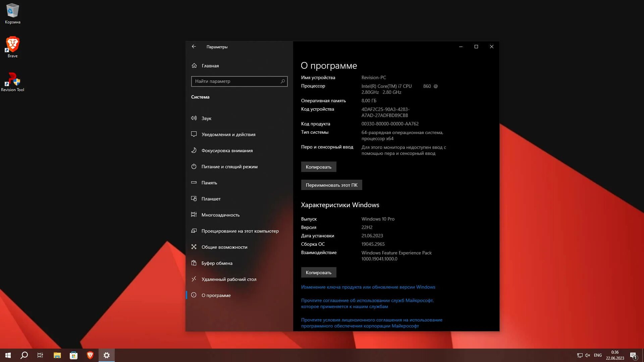Click Копировать under the Windows specifications

(318, 273)
